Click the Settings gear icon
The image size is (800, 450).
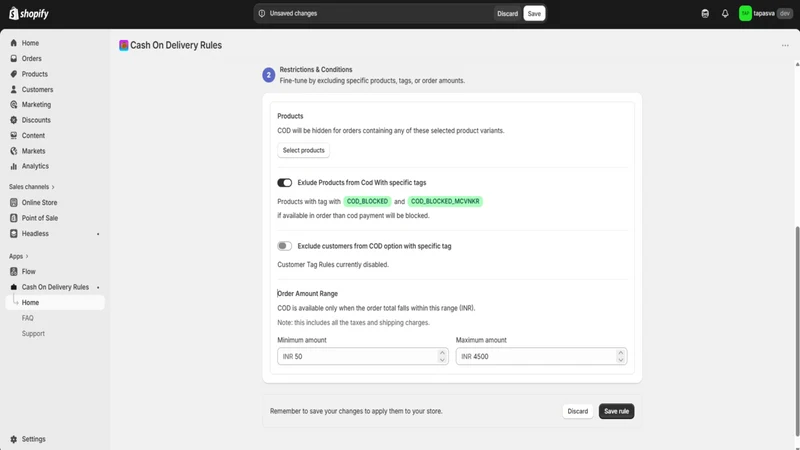point(14,439)
